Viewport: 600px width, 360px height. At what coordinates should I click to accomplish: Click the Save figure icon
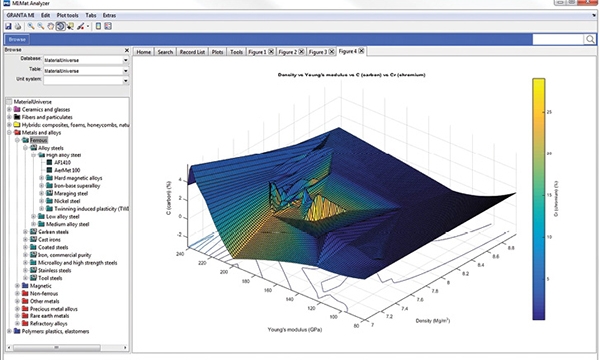pos(8,26)
